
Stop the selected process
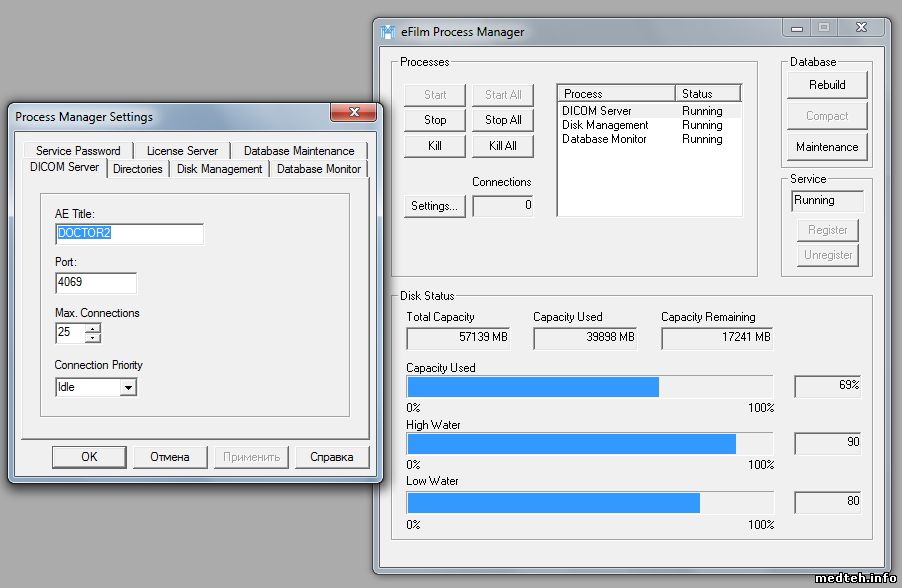click(x=435, y=120)
